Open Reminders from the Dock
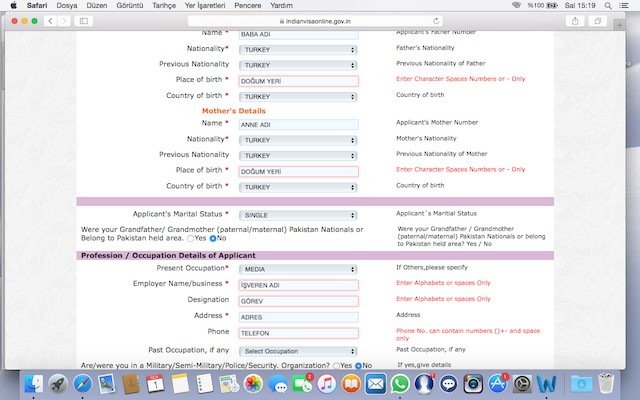The image size is (640, 400). click(204, 384)
